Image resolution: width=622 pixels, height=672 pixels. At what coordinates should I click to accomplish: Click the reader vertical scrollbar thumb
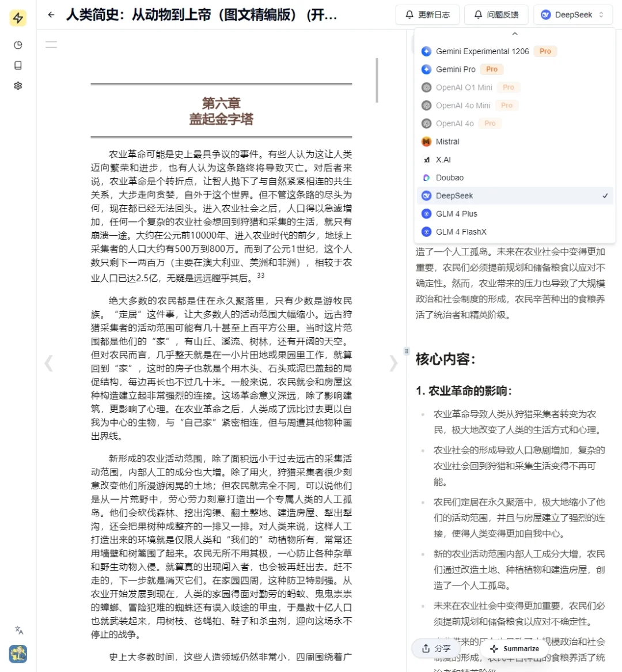click(377, 80)
